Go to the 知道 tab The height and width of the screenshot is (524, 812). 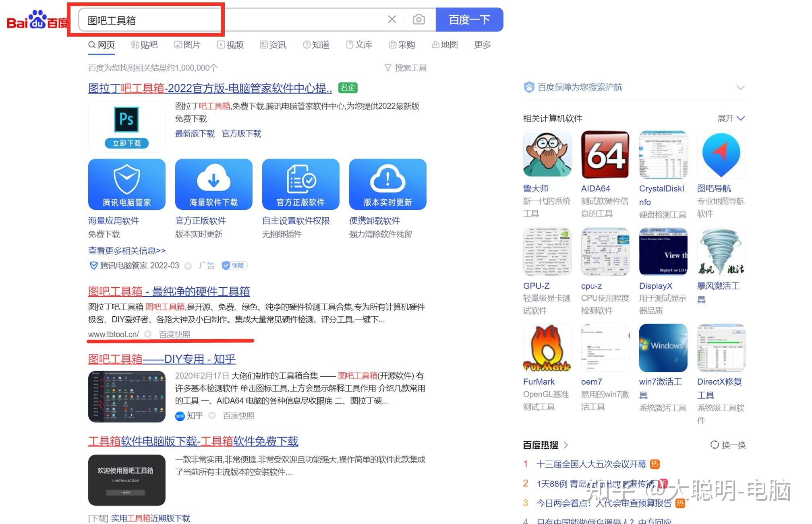point(316,45)
